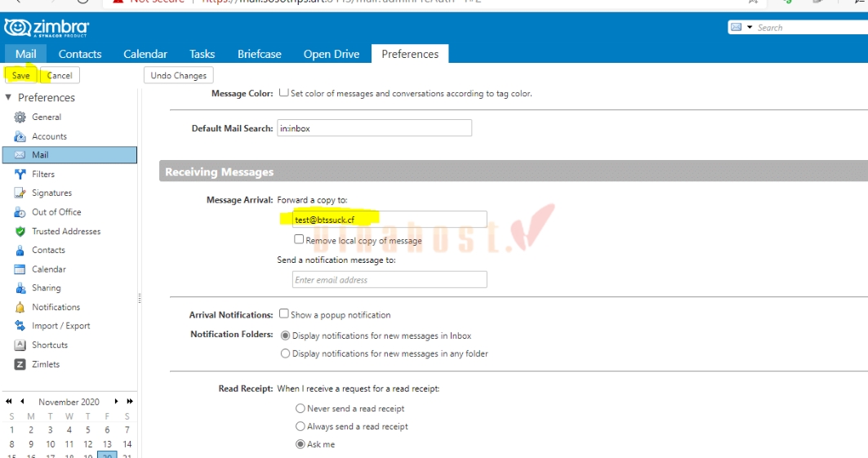
Task: Go to next month in mini calendar
Action: click(116, 402)
